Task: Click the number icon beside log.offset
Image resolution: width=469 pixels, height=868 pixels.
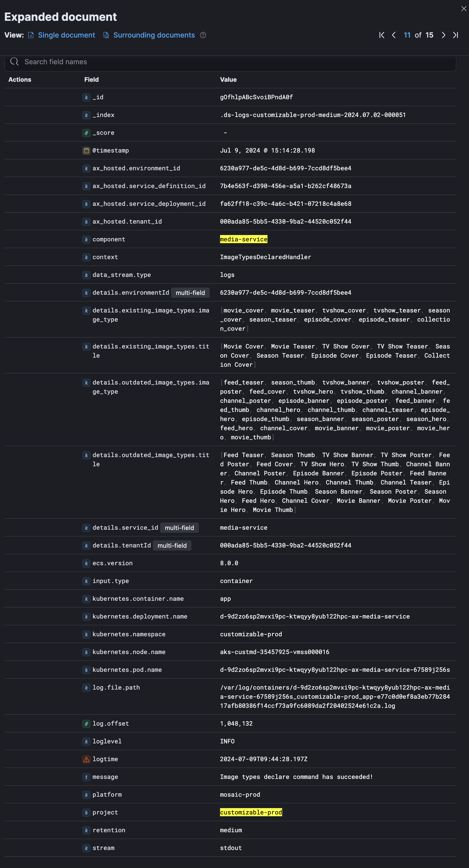Action: [86, 723]
